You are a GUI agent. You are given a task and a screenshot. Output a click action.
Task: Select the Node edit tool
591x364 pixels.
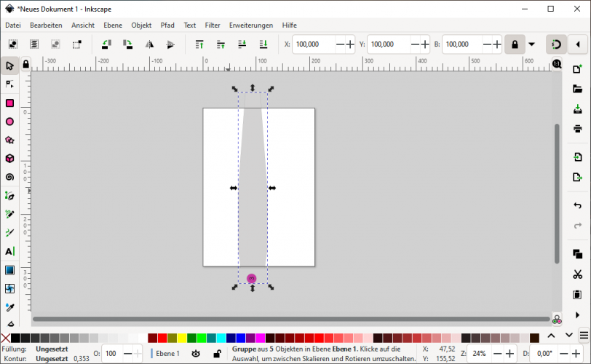tap(9, 84)
